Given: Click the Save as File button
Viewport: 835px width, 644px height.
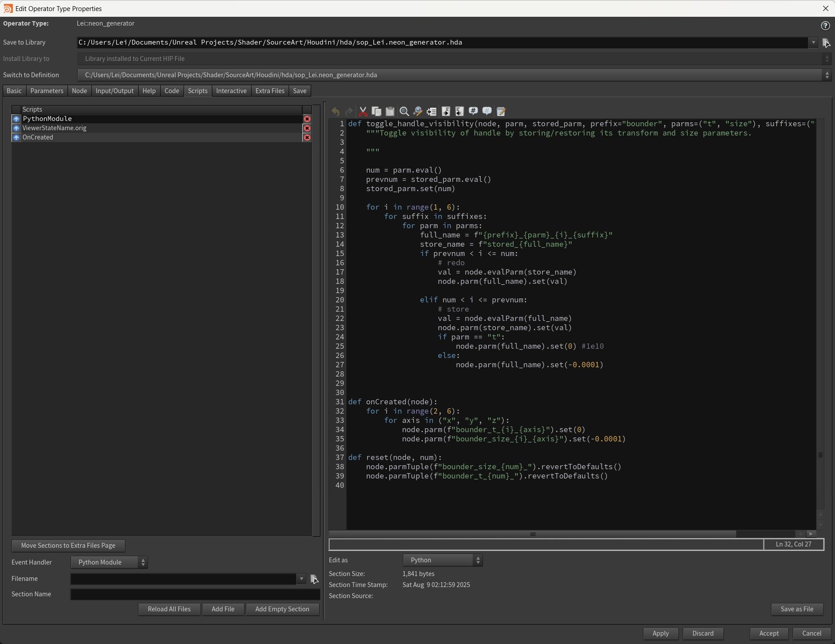Looking at the screenshot, I should pos(797,609).
